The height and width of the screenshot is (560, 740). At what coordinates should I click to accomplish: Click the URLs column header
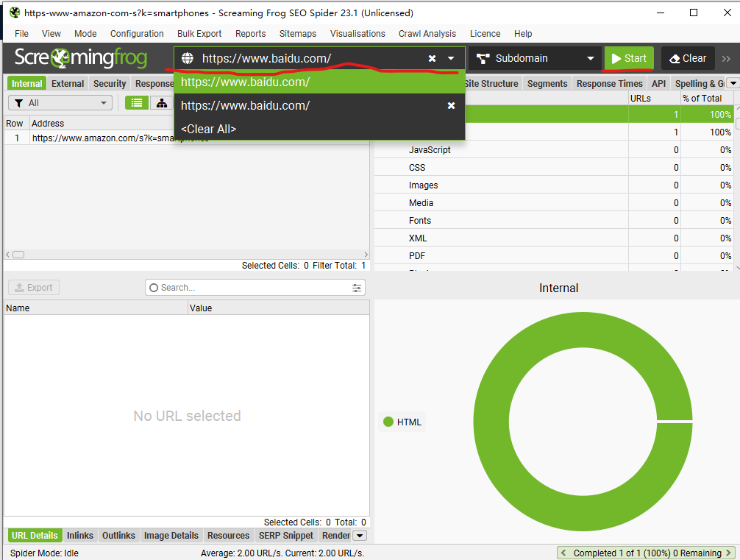tap(654, 98)
